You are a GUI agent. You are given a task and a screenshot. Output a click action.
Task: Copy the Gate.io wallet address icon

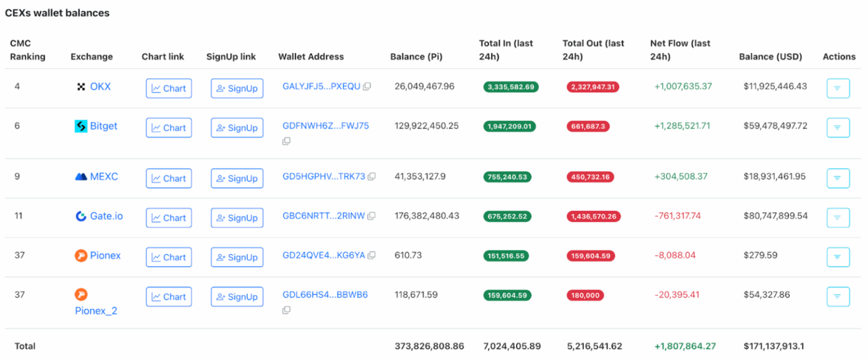(371, 216)
